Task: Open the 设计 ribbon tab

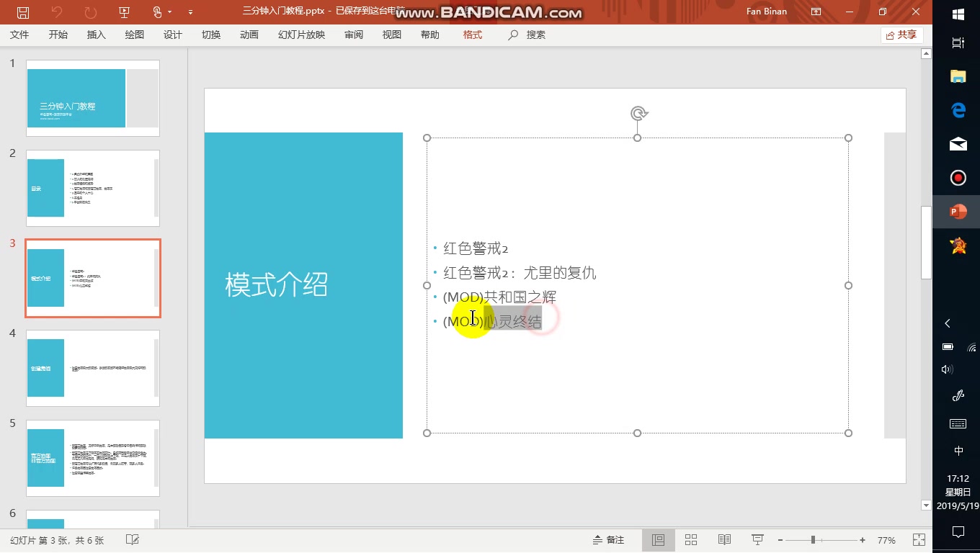Action: (x=173, y=35)
